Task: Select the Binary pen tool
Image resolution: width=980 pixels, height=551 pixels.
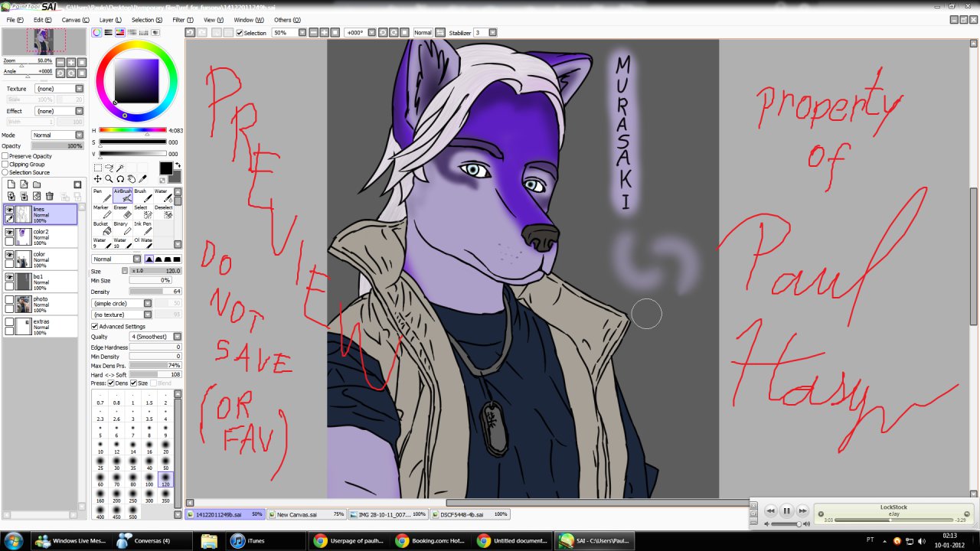Action: pos(121,230)
